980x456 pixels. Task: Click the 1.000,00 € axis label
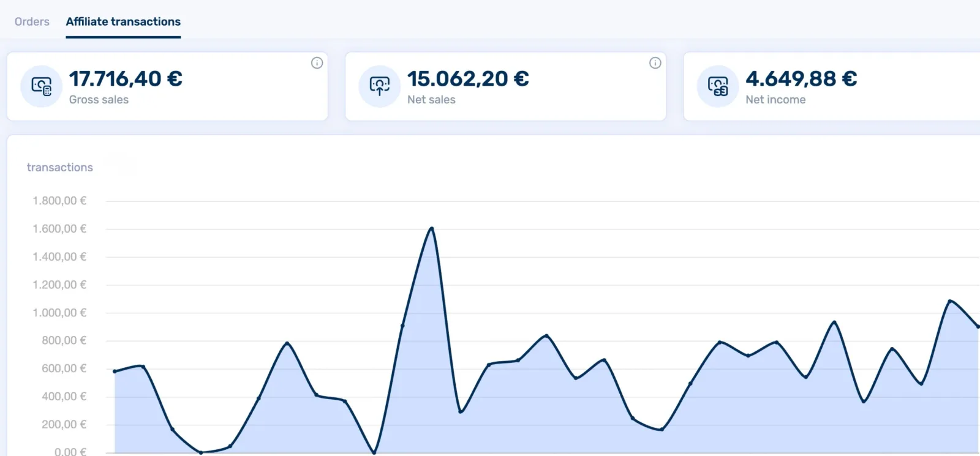tap(59, 313)
